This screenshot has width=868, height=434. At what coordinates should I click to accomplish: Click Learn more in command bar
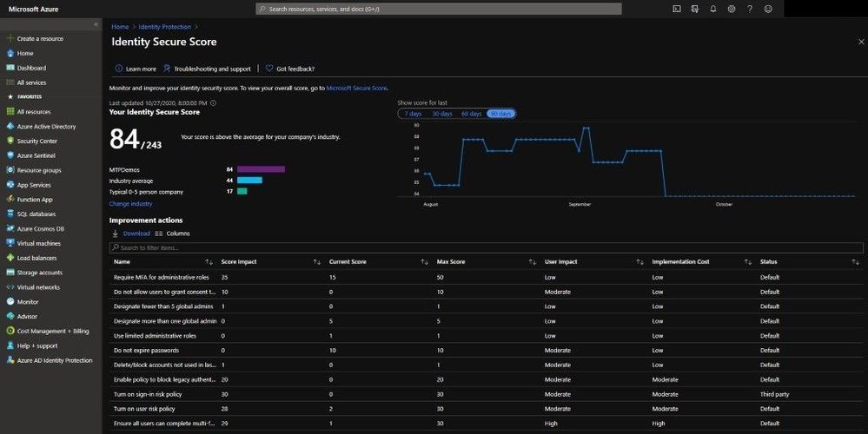pyautogui.click(x=136, y=69)
